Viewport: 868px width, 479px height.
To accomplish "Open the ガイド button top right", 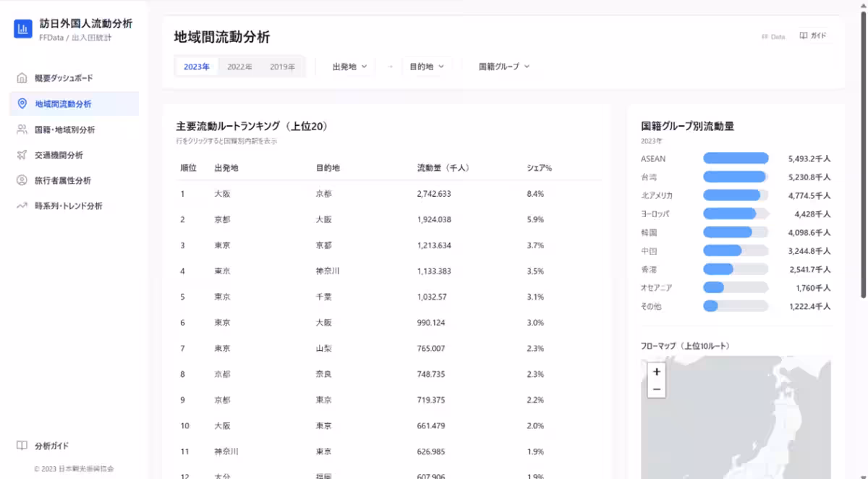I will [813, 35].
